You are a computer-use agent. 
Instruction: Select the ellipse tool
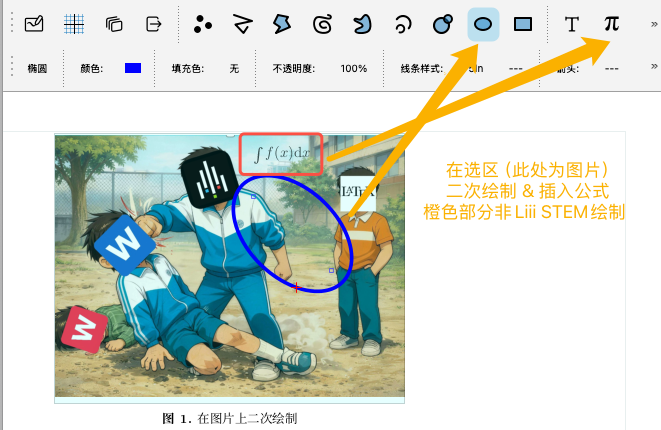[483, 24]
